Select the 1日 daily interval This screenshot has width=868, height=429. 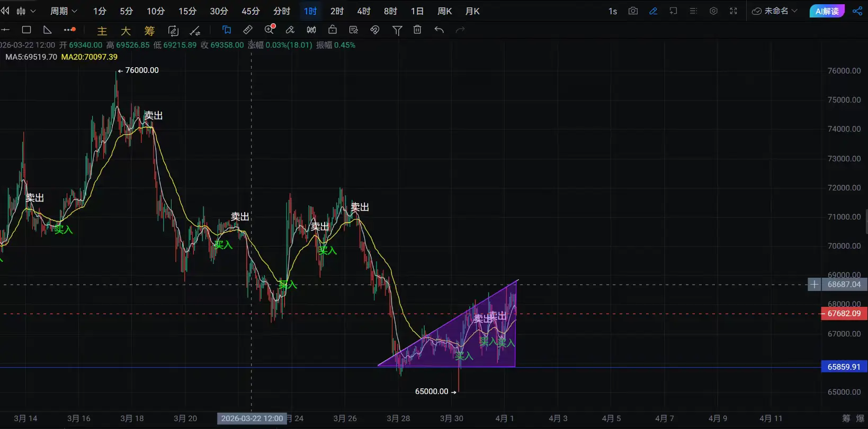click(x=417, y=11)
